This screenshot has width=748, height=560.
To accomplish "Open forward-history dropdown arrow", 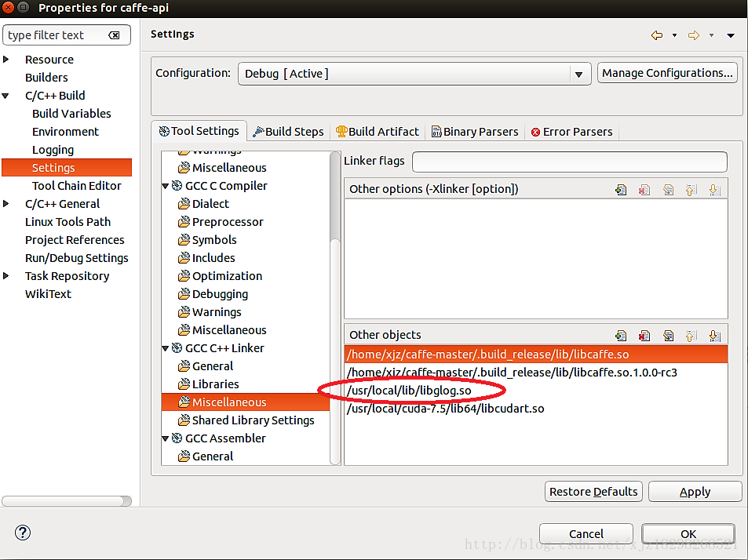I will point(711,35).
